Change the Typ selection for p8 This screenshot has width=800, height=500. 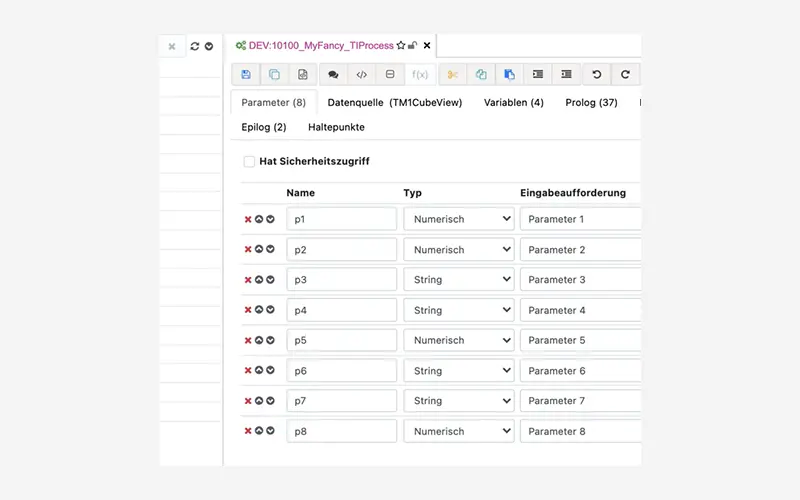[x=458, y=432]
